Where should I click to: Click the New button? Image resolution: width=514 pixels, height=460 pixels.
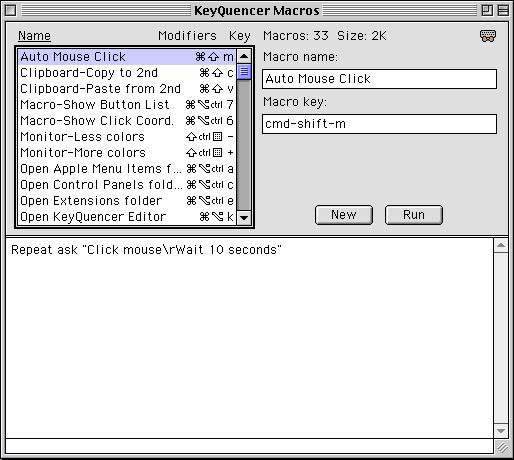[x=344, y=215]
